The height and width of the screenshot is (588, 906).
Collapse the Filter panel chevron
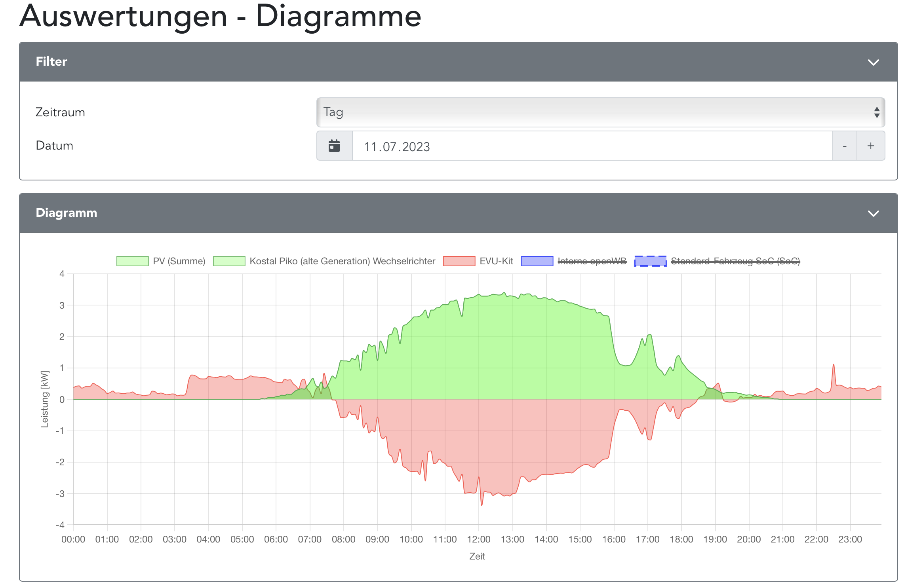tap(873, 62)
